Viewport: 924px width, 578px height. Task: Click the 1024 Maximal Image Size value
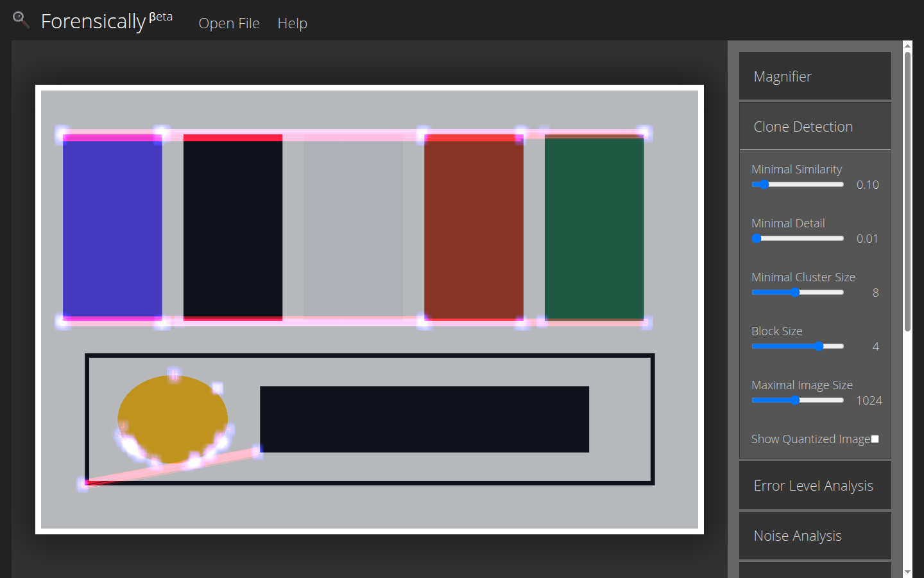tap(869, 401)
